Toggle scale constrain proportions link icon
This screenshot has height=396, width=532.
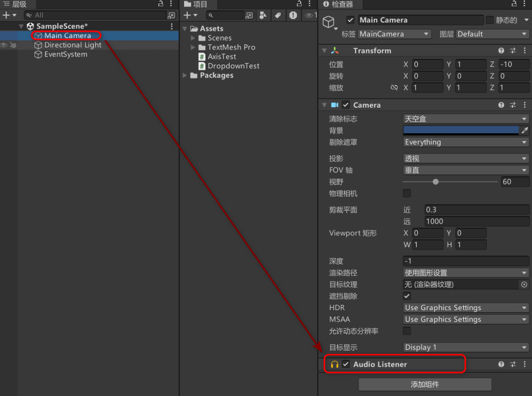pyautogui.click(x=394, y=87)
